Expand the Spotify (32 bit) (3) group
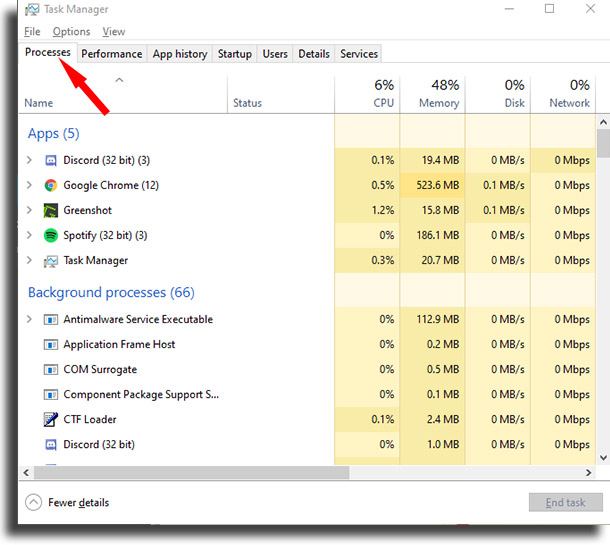 [29, 235]
